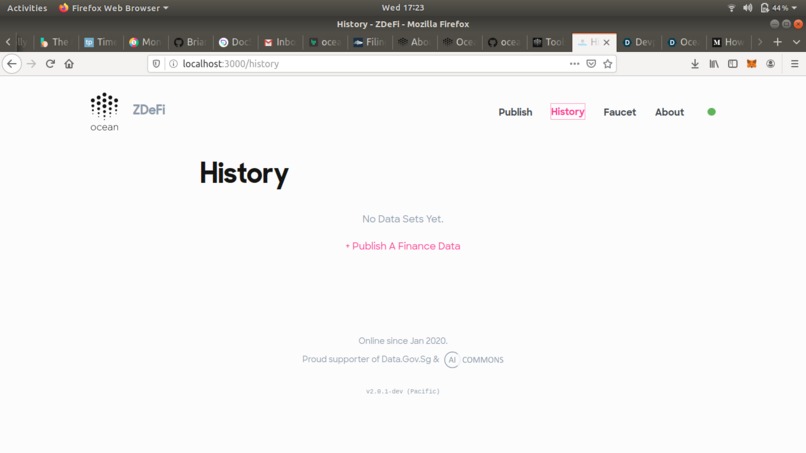Open the library icon
Screen dimensions: 806x453
click(x=714, y=64)
